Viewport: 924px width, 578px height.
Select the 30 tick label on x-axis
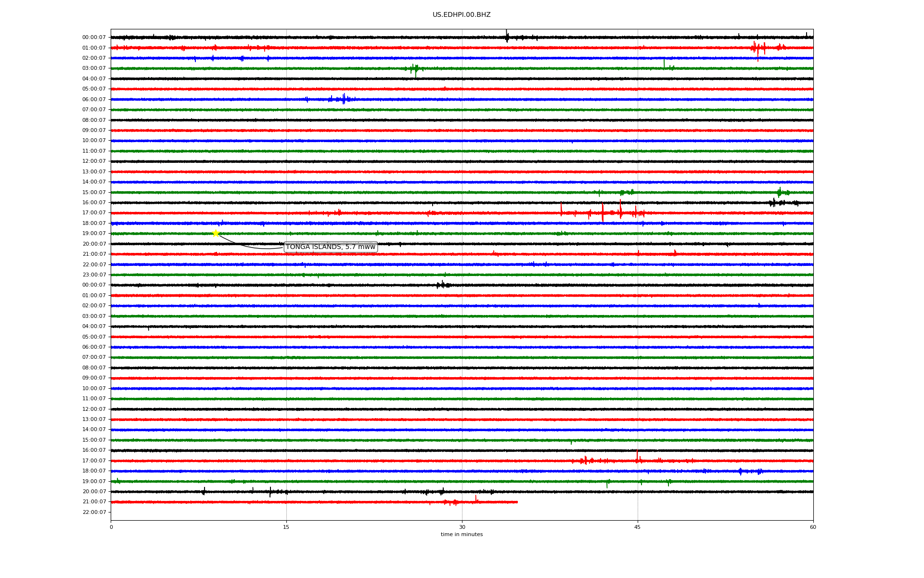462,527
